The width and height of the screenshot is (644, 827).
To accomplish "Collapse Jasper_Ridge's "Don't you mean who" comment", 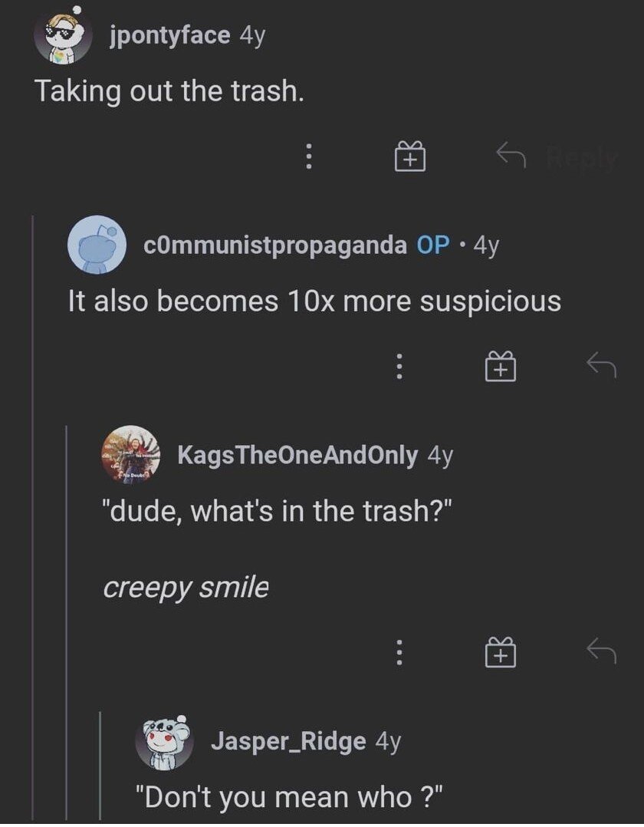I will pyautogui.click(x=100, y=767).
